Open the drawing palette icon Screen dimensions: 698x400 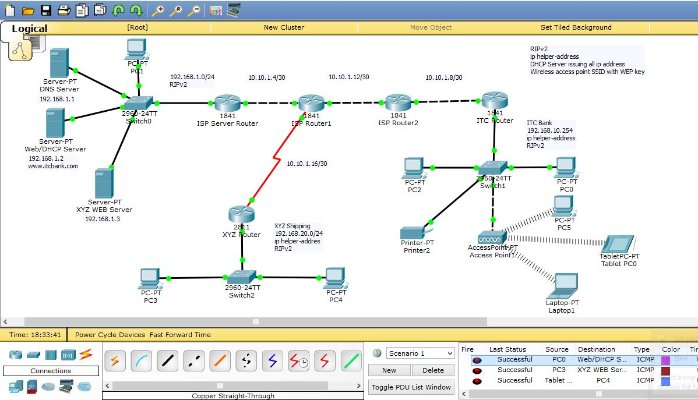pyautogui.click(x=214, y=10)
